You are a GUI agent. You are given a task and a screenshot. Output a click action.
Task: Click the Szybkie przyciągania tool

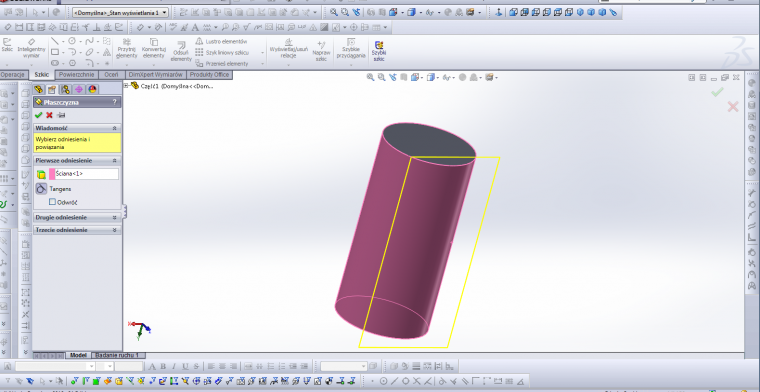(351, 48)
